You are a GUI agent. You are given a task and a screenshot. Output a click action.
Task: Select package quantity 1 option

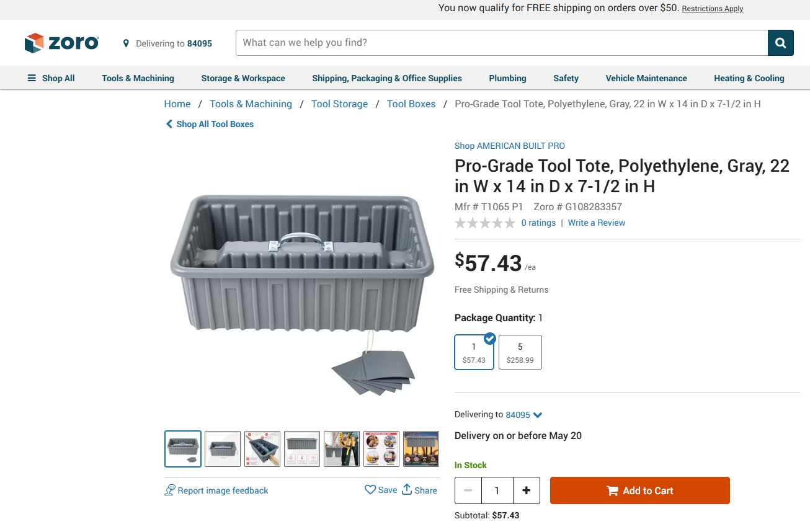474,352
